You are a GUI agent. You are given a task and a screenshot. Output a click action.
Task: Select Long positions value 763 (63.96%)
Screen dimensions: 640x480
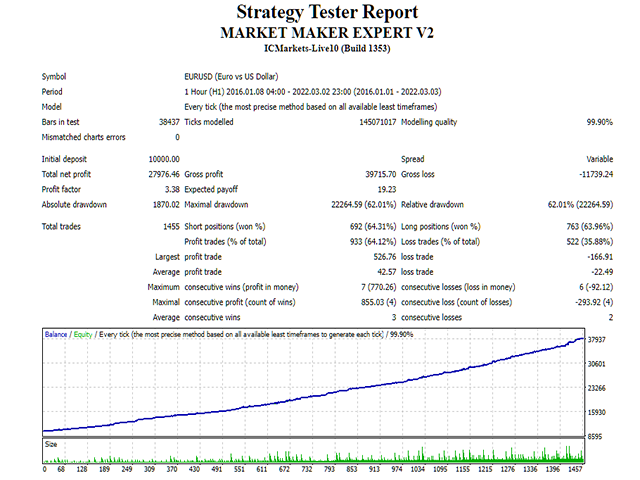tap(590, 227)
